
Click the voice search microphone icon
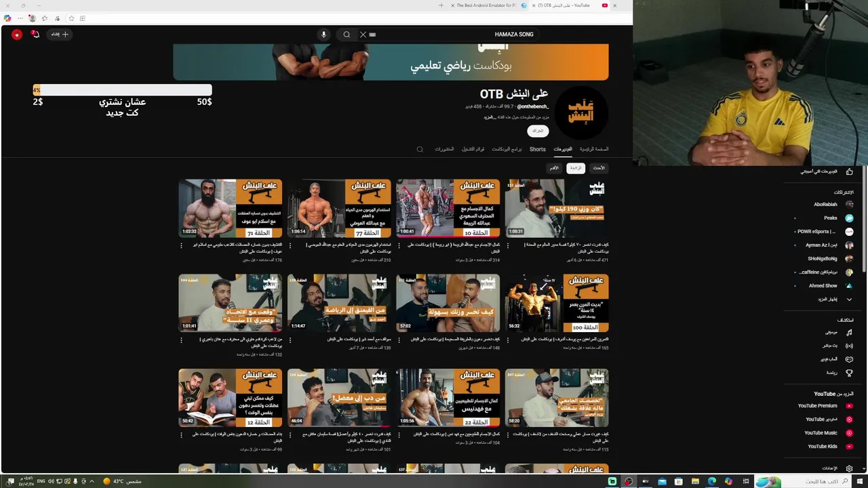click(x=323, y=35)
